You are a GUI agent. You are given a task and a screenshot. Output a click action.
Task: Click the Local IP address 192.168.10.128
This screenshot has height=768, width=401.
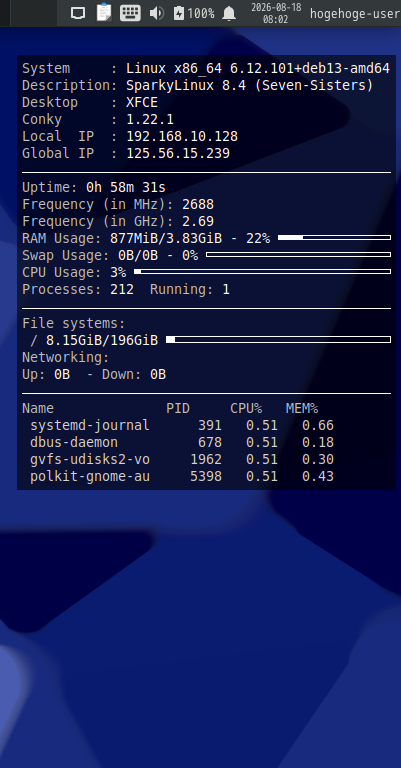[x=182, y=136]
